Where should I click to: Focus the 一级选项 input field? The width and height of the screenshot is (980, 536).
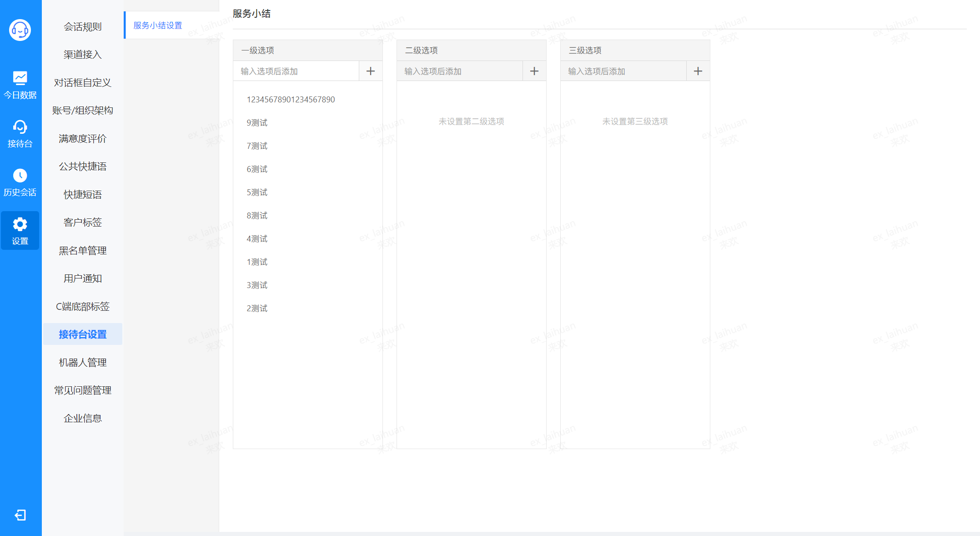(297, 71)
